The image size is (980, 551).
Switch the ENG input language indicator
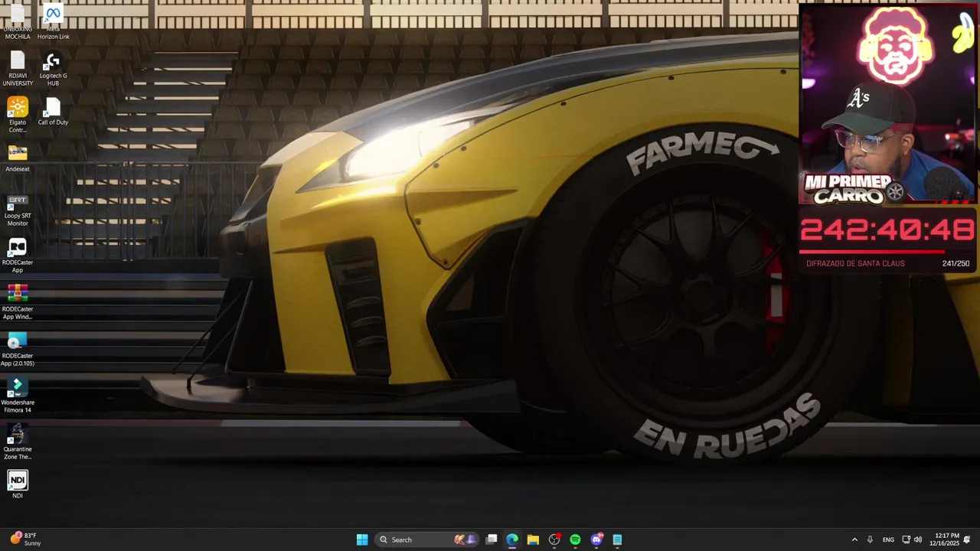[888, 540]
